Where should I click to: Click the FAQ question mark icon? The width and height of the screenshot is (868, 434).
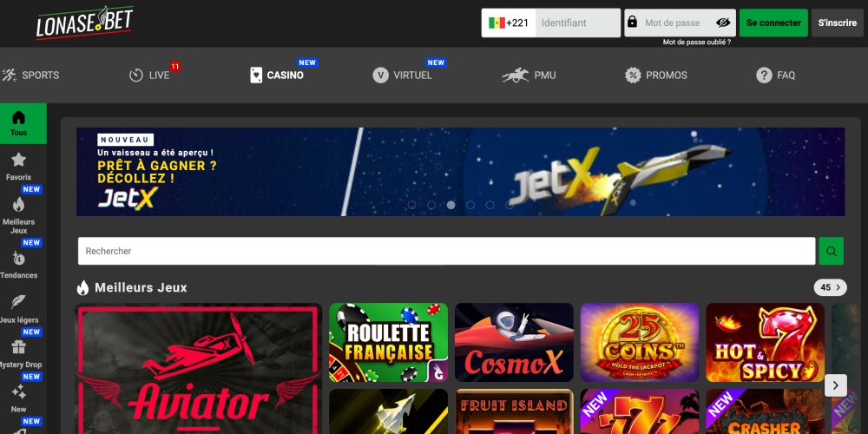pos(764,76)
